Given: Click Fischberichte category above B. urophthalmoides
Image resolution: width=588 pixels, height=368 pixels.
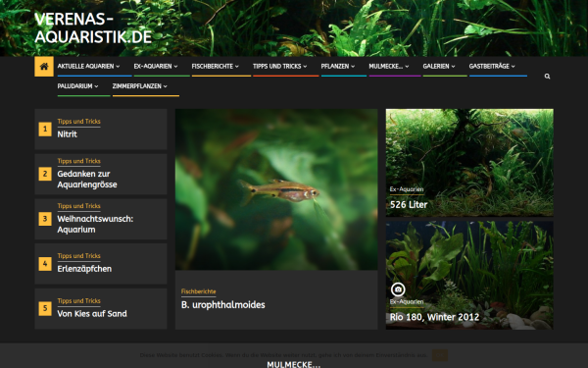Looking at the screenshot, I should (198, 291).
